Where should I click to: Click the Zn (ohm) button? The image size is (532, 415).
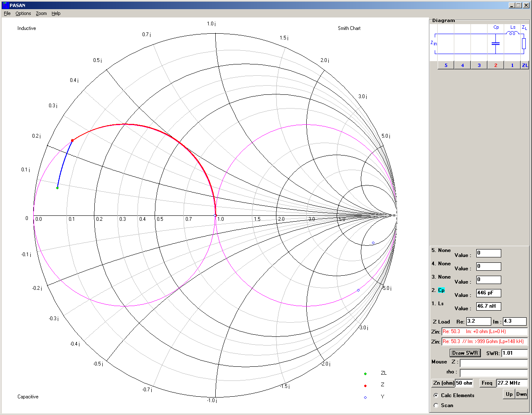443,383
